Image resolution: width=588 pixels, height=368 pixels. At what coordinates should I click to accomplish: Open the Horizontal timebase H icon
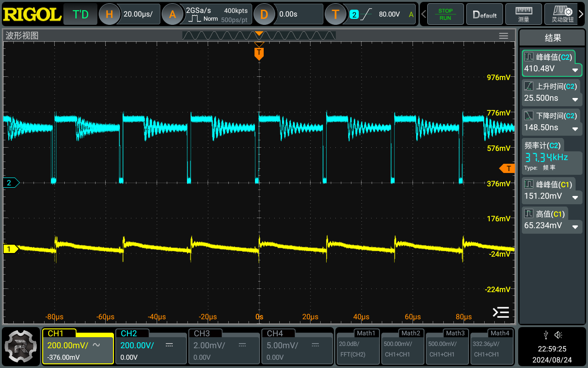(x=109, y=14)
